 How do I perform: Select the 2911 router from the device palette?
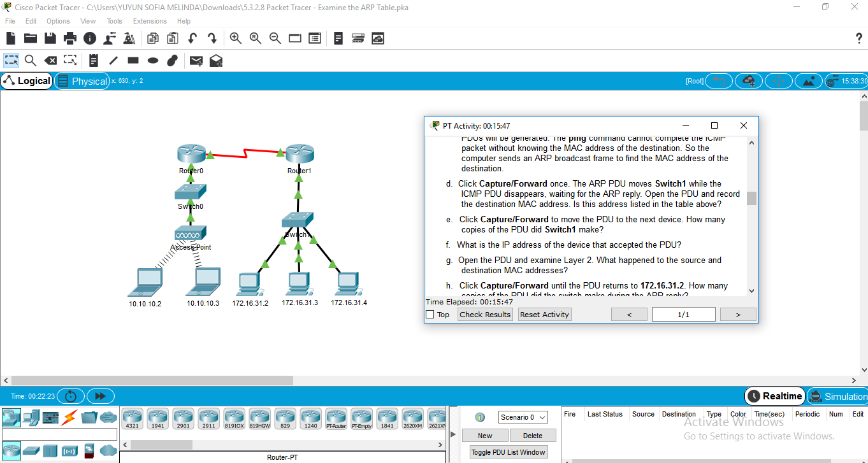point(208,418)
